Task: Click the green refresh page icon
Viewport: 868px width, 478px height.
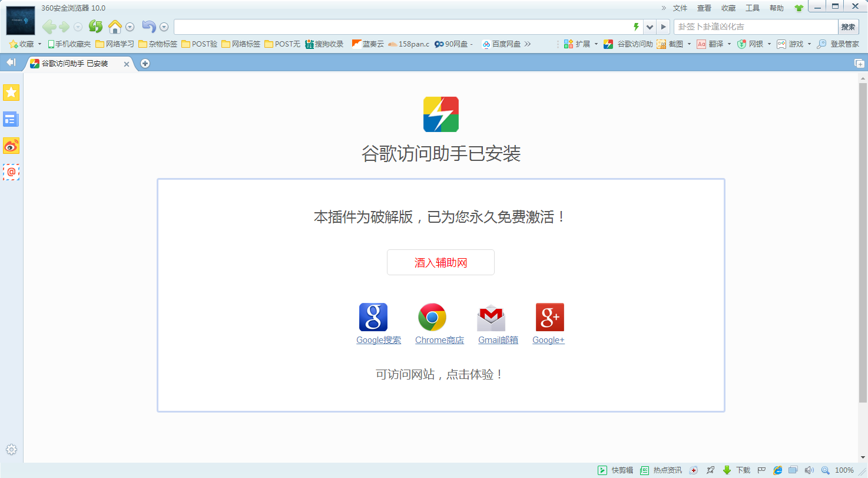Action: tap(95, 27)
